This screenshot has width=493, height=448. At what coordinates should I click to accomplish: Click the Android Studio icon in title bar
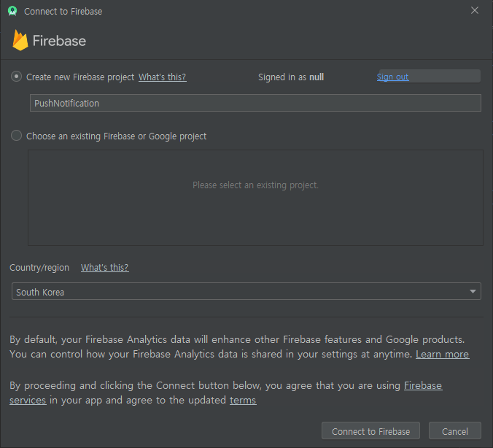[x=12, y=11]
